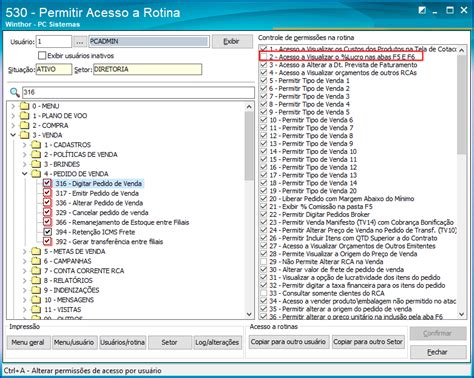Viewport: 474px width, 378px height.
Task: Click the 3 - BRINDES folder icon
Action: (36, 164)
